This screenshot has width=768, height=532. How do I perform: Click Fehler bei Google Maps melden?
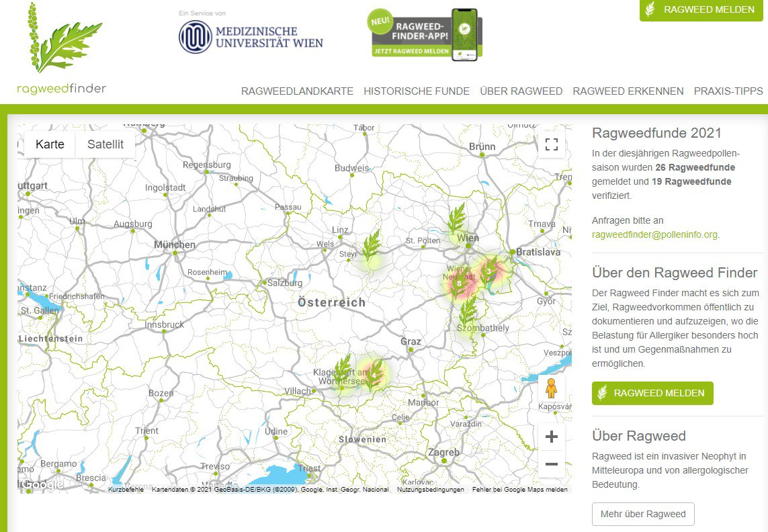(519, 490)
